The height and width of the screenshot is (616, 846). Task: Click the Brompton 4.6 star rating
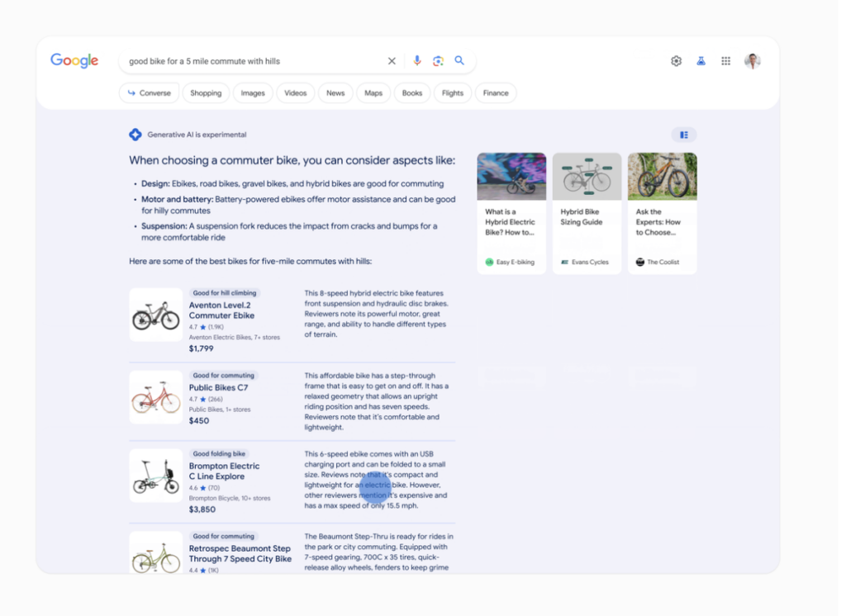click(x=205, y=488)
